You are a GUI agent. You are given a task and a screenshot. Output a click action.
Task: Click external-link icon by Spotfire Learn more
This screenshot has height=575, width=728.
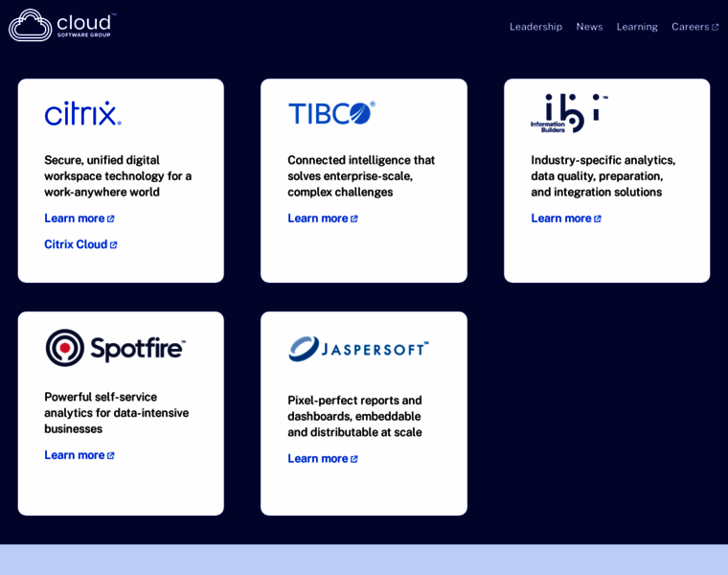pyautogui.click(x=110, y=455)
